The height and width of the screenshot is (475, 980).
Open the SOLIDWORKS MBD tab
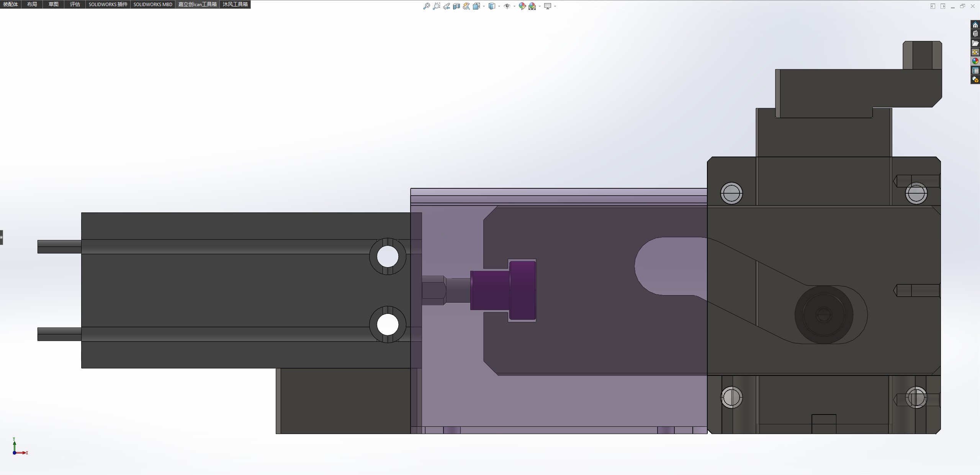click(x=153, y=4)
